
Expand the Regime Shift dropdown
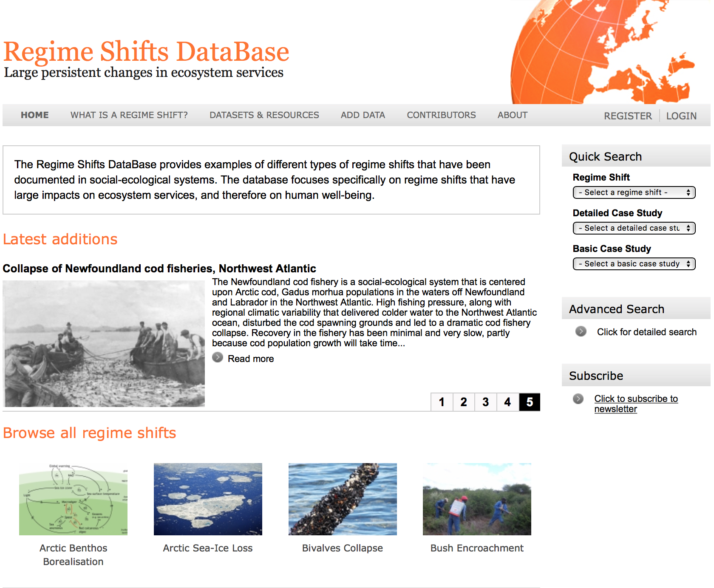pos(634,192)
